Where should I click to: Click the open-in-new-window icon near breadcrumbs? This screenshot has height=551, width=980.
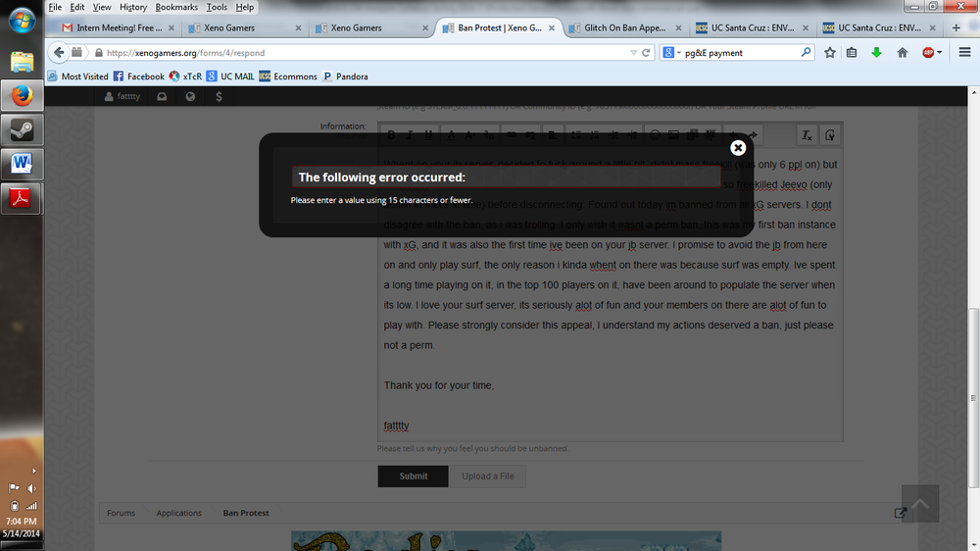click(x=900, y=513)
